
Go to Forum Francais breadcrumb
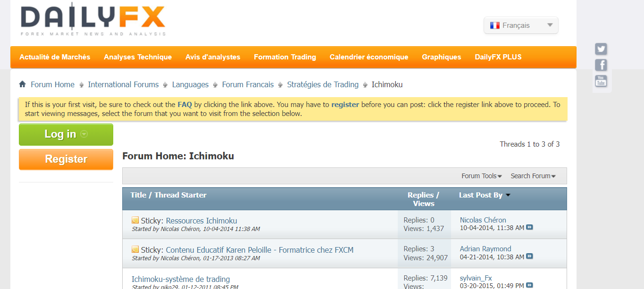tap(248, 84)
